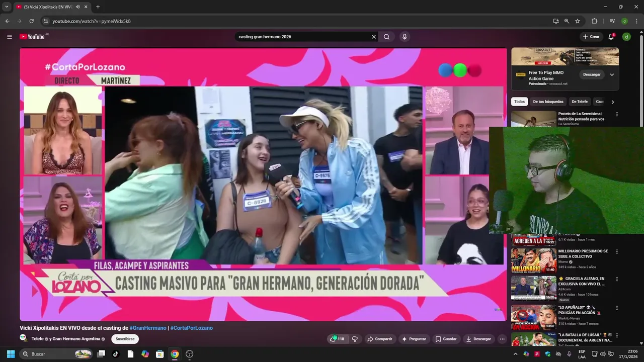Image resolution: width=644 pixels, height=362 pixels.
Task: Expand the Crossout ad details chevron
Action: (x=612, y=74)
